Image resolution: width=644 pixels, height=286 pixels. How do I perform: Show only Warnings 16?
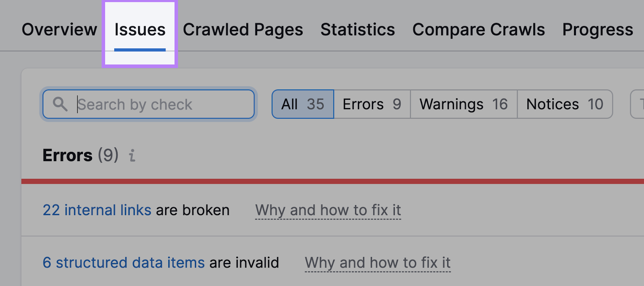pyautogui.click(x=463, y=104)
